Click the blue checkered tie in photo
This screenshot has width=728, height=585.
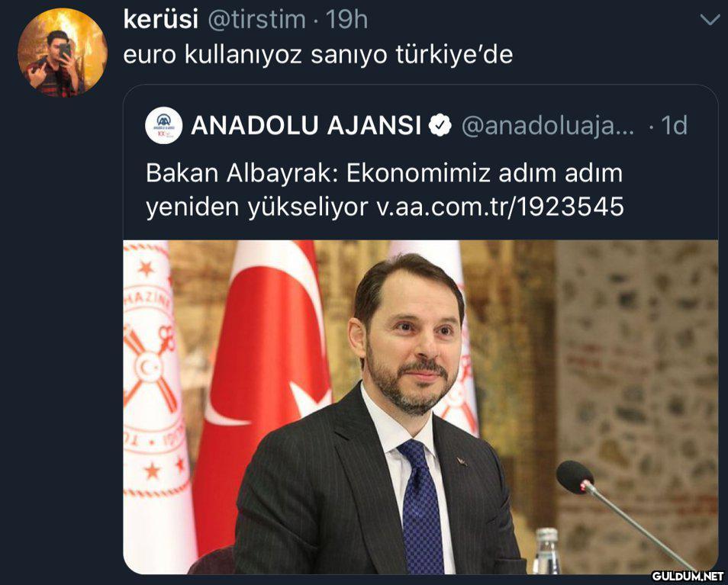pos(421,506)
